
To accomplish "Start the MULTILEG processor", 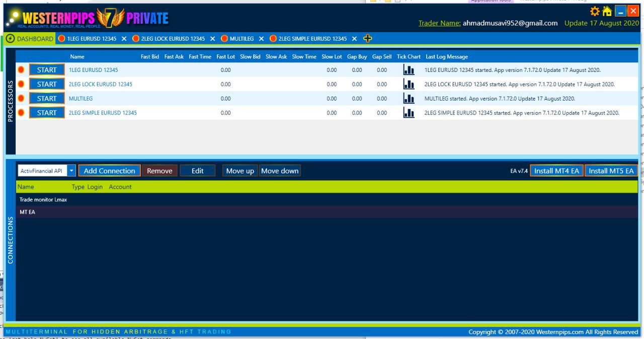I will click(x=47, y=99).
